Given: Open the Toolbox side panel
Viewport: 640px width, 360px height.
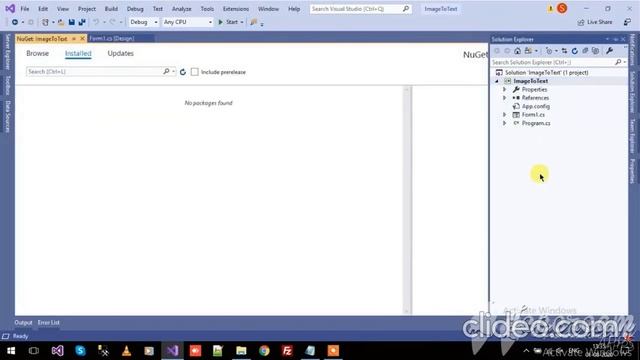Looking at the screenshot, I should [7, 85].
